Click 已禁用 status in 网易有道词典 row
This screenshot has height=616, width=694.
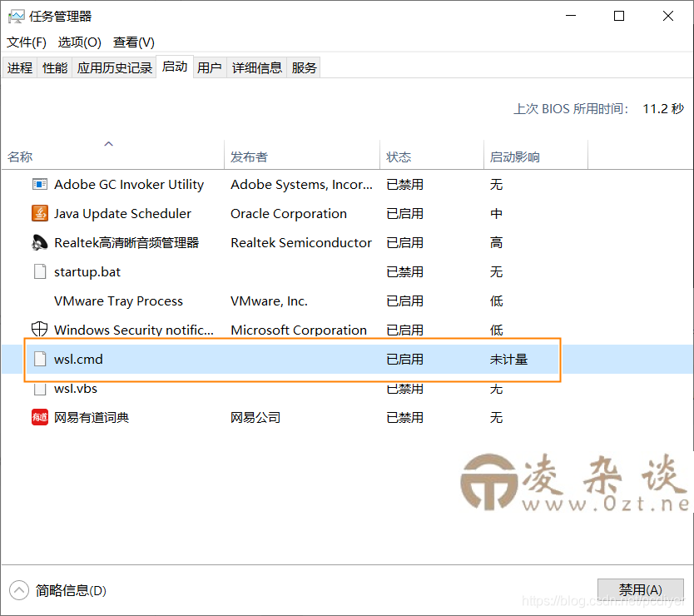click(x=405, y=418)
